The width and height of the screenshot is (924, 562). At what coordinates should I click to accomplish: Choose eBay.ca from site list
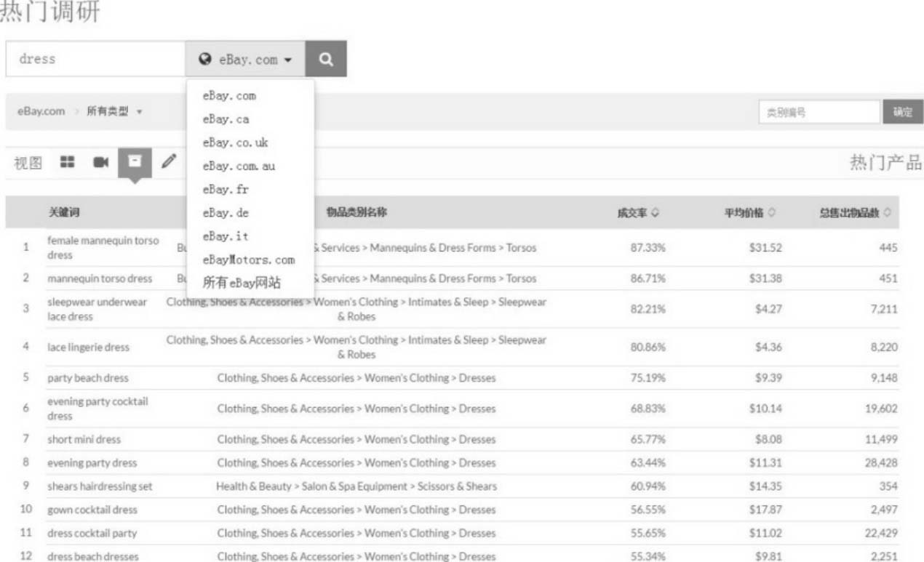(x=226, y=119)
